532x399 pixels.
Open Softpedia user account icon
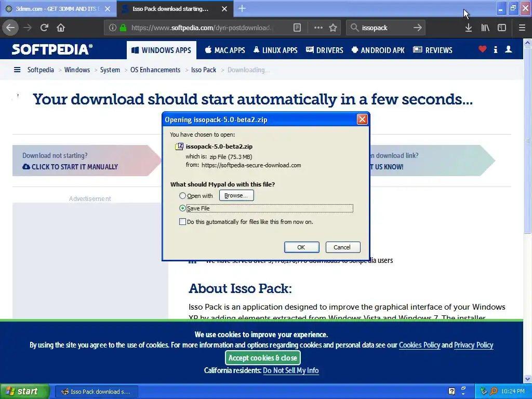[508, 49]
